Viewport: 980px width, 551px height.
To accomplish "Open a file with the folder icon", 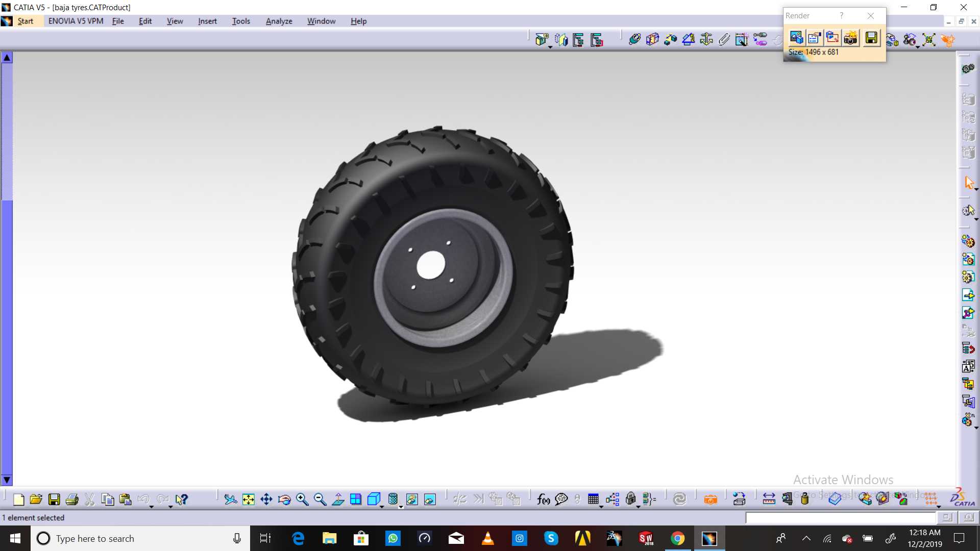I will 36,499.
